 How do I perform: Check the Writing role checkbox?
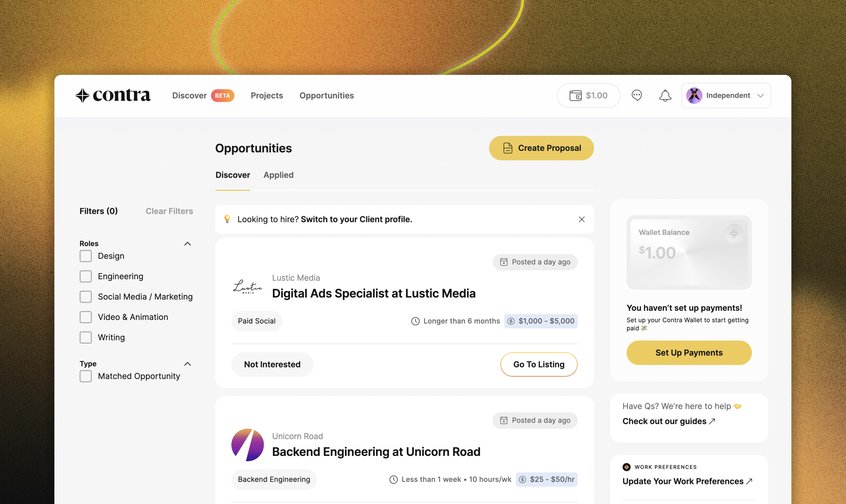(x=86, y=337)
